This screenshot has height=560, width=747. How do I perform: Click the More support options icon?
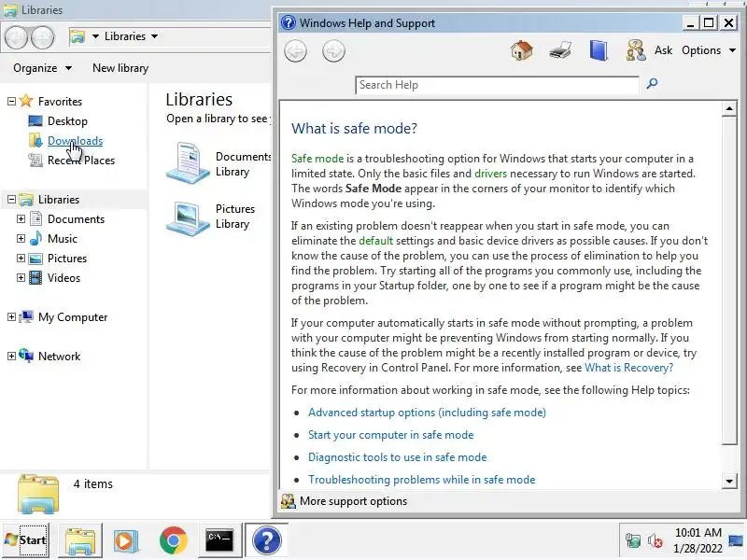(288, 501)
